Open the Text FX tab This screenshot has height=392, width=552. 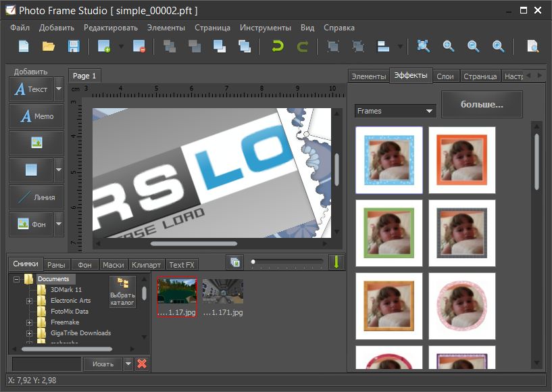click(182, 265)
